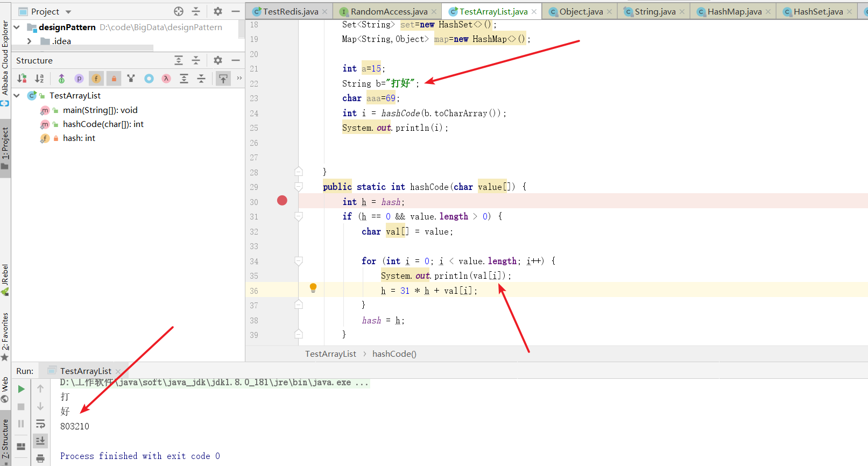This screenshot has height=466, width=868.
Task: Switch to TestRedis.java tab
Action: click(291, 11)
